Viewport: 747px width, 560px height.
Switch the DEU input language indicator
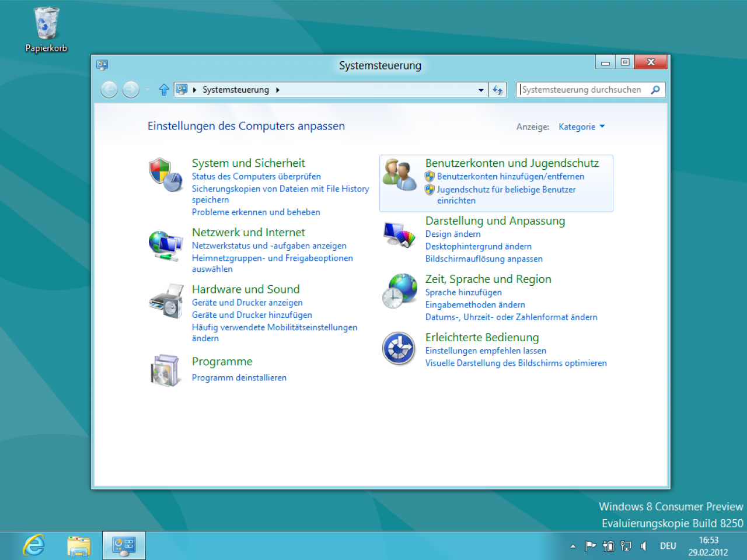coord(668,546)
